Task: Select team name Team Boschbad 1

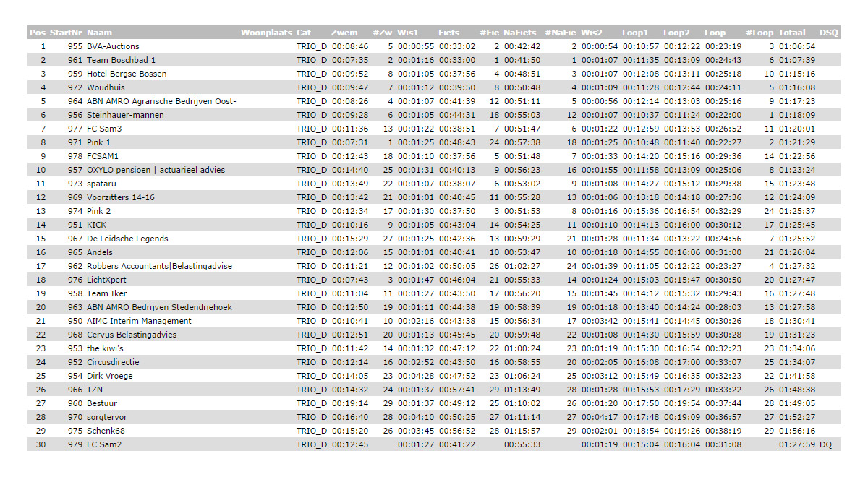Action: click(x=121, y=60)
